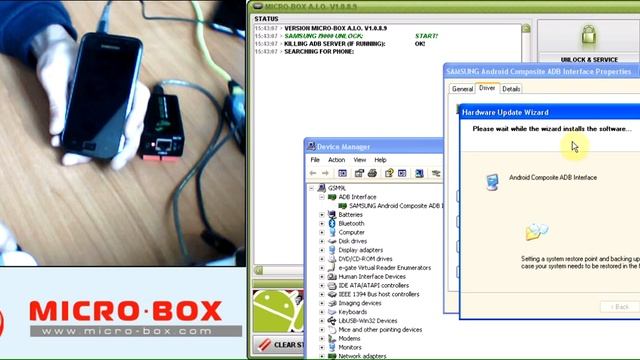Click the Hardware Update Wizard title bar
Screen dimensions: 640x360
click(549, 112)
